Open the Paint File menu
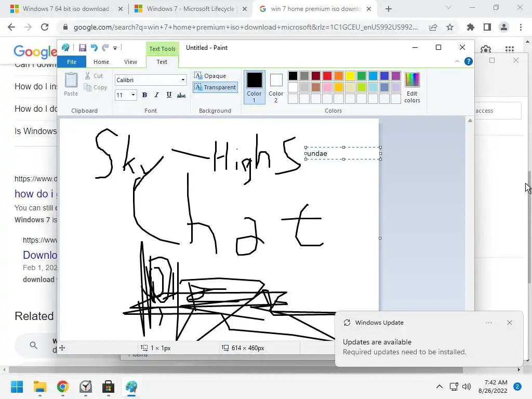The width and height of the screenshot is (532, 399). pyautogui.click(x=72, y=62)
